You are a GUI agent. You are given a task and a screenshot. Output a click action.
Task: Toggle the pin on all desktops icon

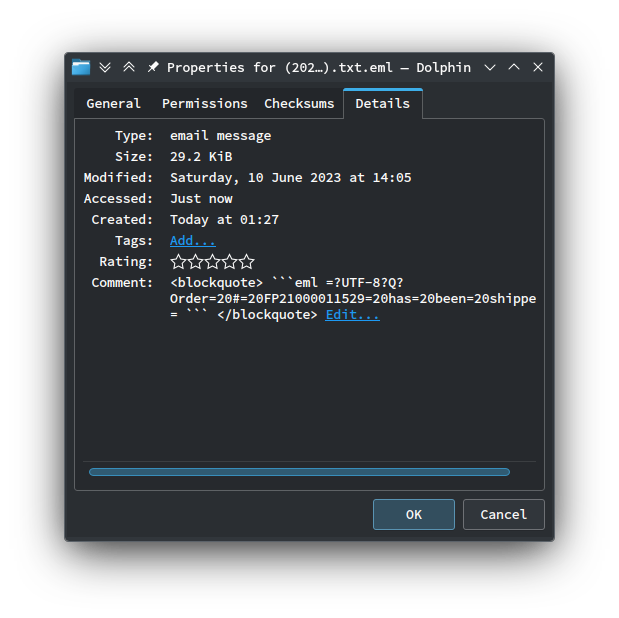[153, 67]
